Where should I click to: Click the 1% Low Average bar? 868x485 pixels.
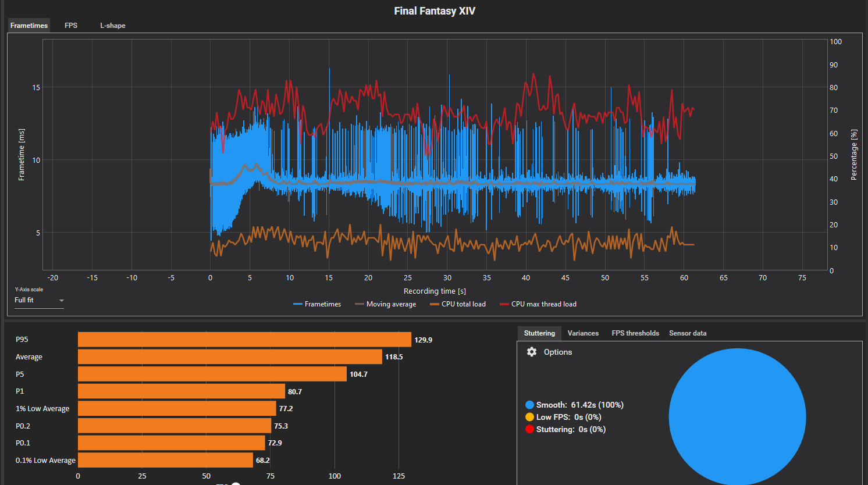point(177,408)
